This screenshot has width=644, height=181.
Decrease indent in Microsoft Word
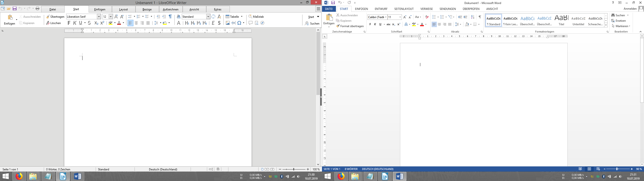(460, 17)
